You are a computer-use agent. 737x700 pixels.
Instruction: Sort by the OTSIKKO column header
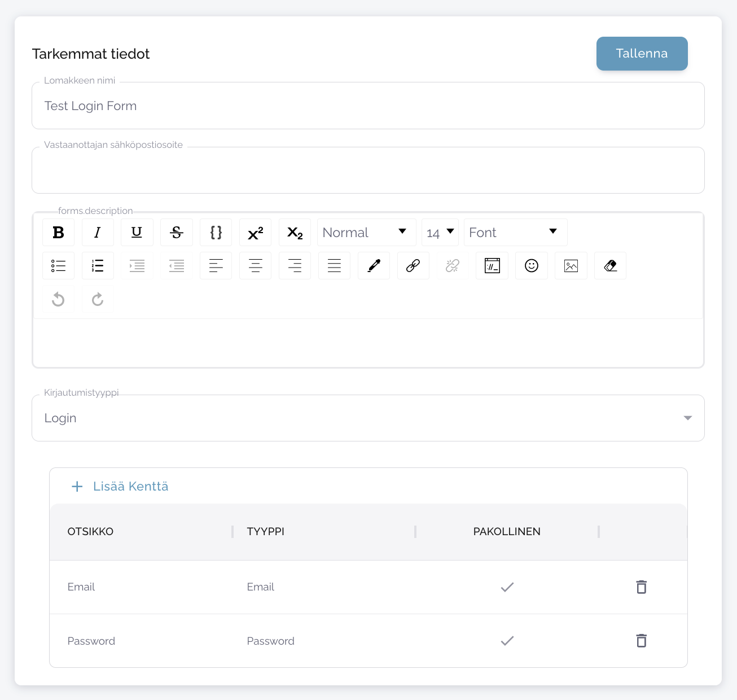(x=90, y=532)
